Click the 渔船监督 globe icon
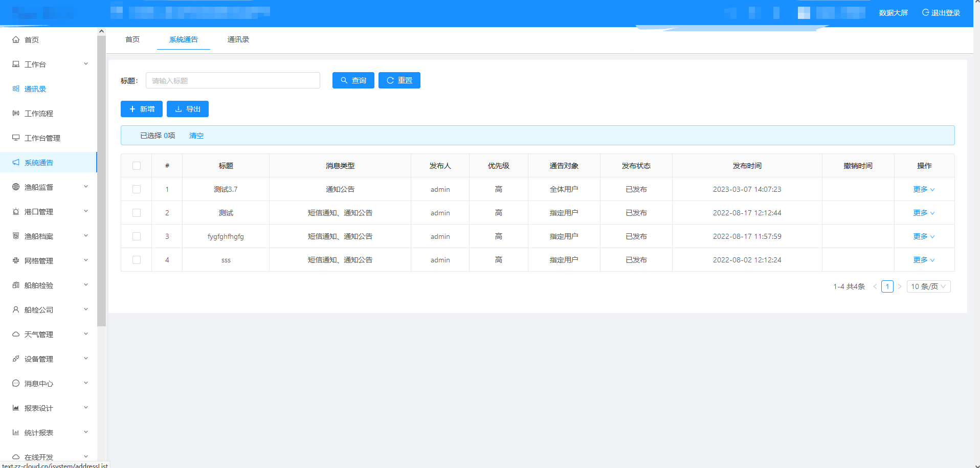Screen dimensions: 980x468 click(16, 187)
